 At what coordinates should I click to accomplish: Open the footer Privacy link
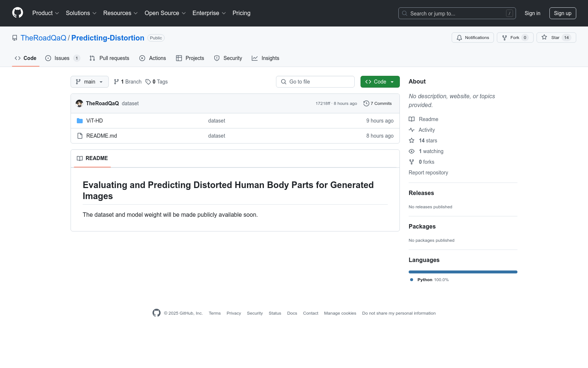tap(234, 313)
